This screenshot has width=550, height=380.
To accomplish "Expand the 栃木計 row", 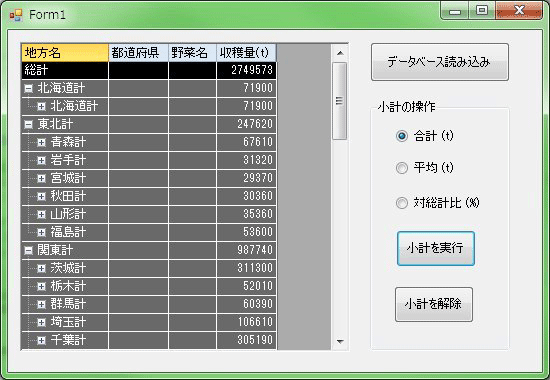I will point(41,286).
